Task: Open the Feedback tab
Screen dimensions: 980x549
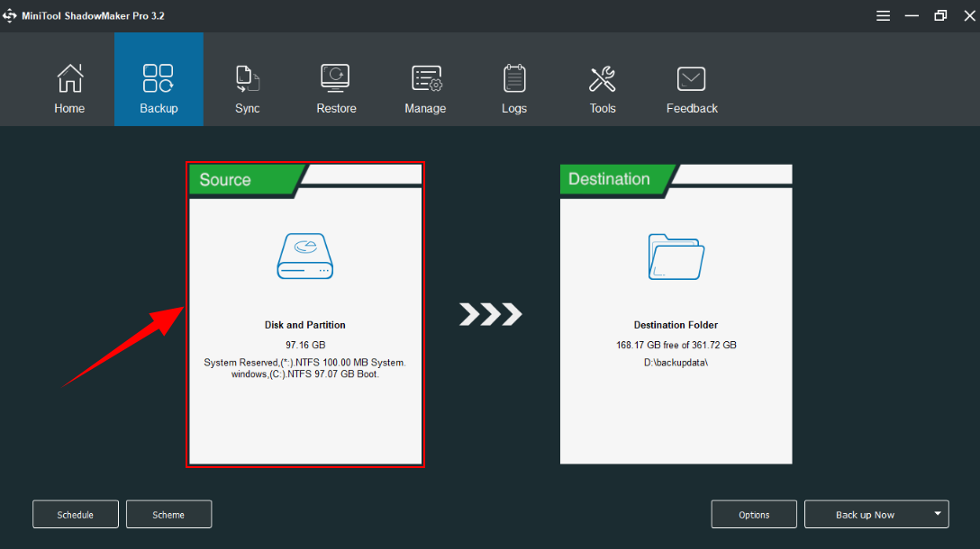Action: (x=692, y=79)
